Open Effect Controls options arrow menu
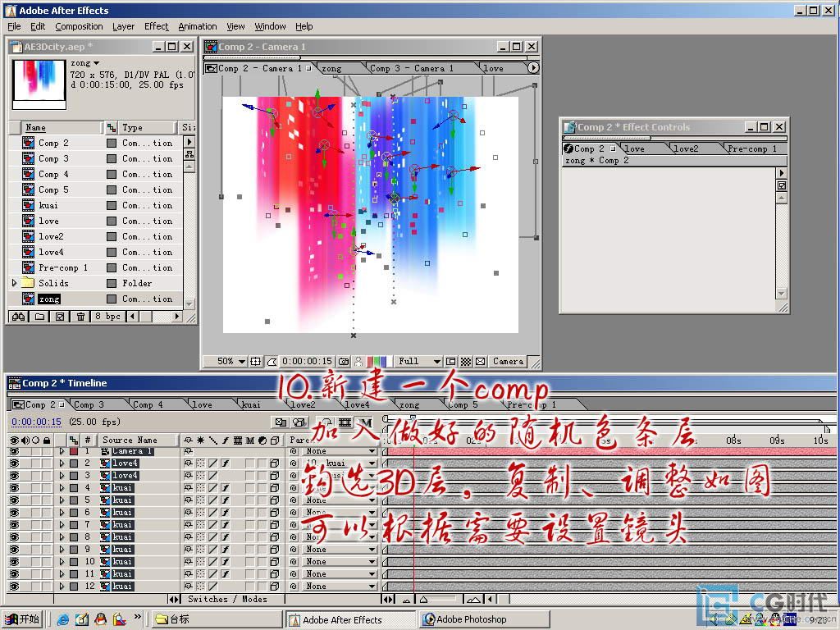840x630 pixels. [x=782, y=173]
